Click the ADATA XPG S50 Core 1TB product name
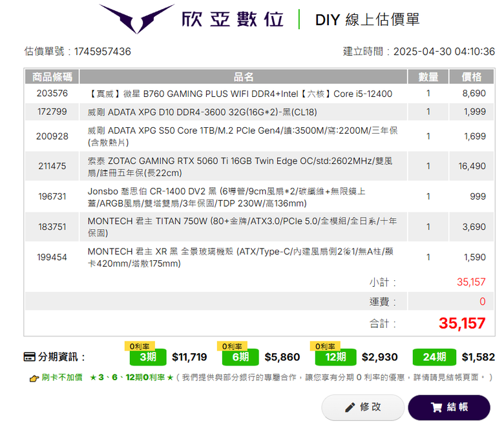Screen dimensions: 504x430 [x=243, y=136]
